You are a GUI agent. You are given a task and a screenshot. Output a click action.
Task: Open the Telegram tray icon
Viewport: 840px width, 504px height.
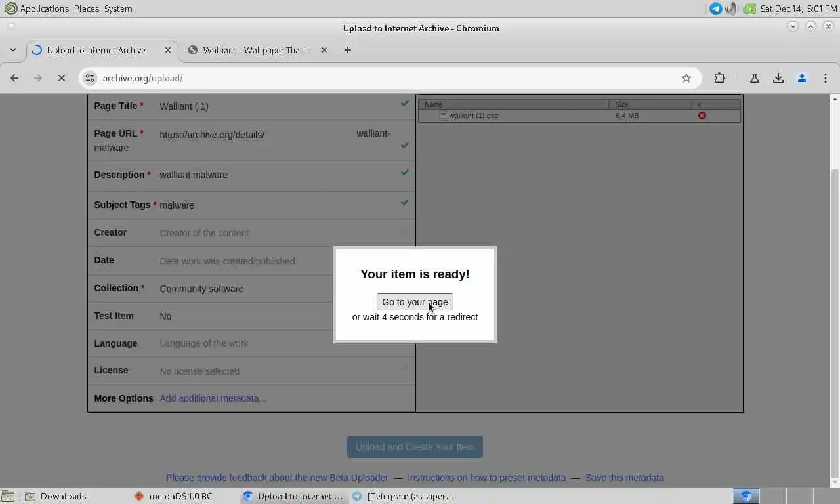716,9
